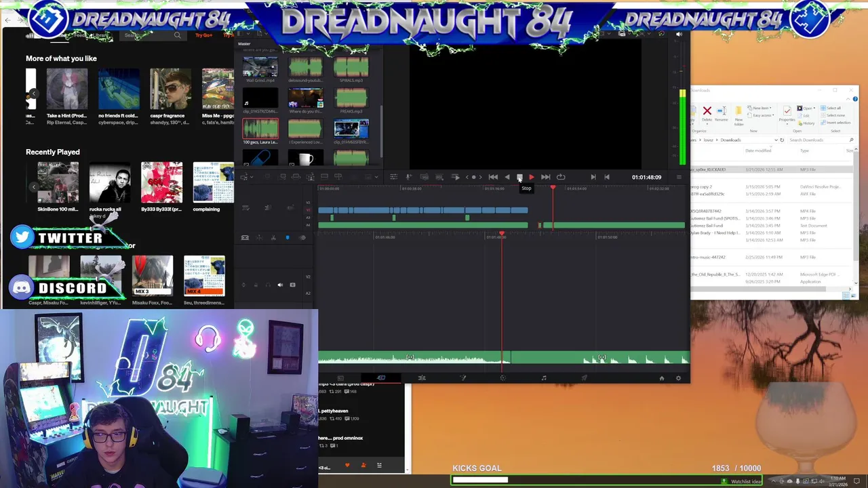Open the New item dropdown in Explorer
The image size is (868, 488).
760,108
